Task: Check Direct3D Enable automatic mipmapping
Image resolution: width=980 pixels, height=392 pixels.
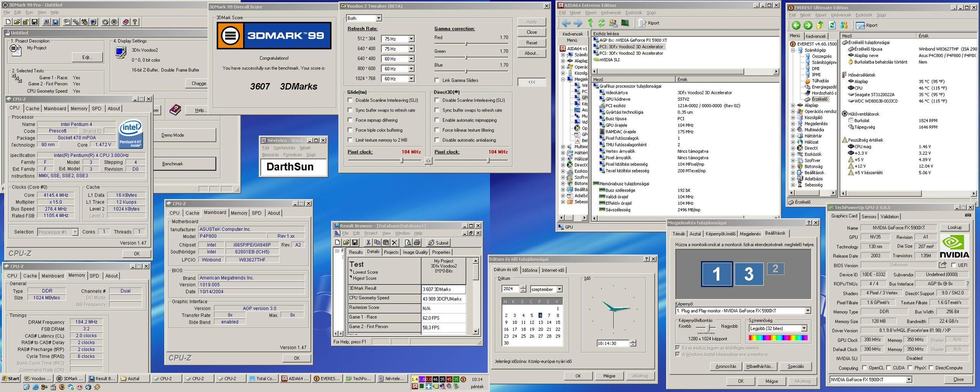Action: coord(437,120)
